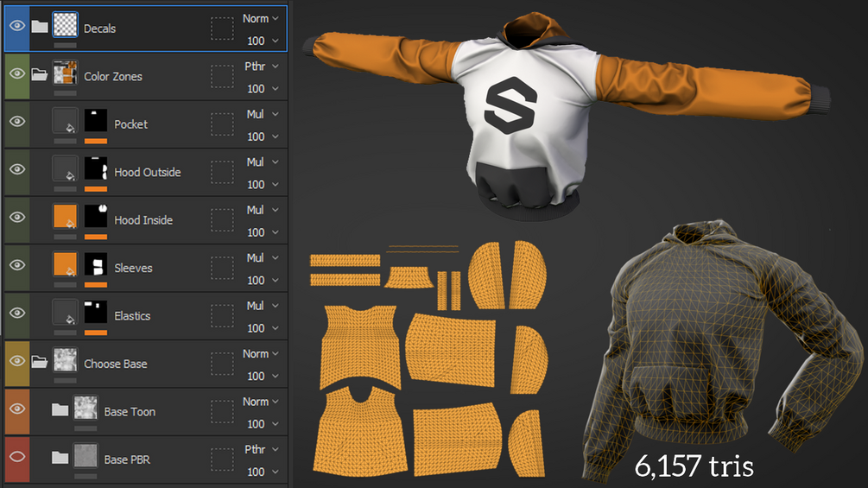Open the Decals opacity 100 dropdown

pyautogui.click(x=263, y=41)
